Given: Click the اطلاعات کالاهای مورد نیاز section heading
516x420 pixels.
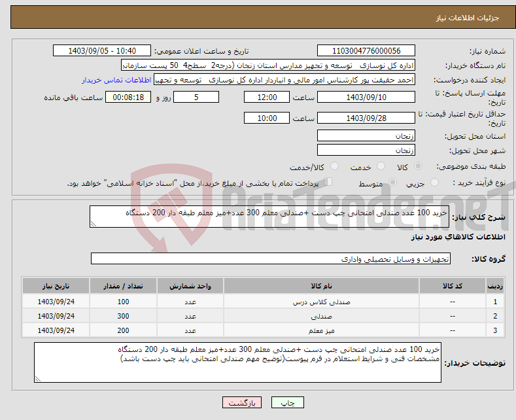Looking at the screenshot, I should [458, 237].
